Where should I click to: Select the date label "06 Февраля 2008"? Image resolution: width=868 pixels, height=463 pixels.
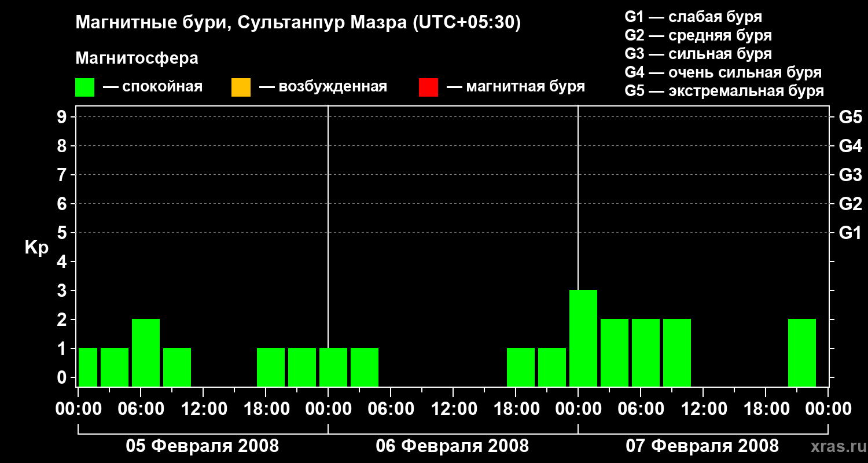pyautogui.click(x=453, y=446)
